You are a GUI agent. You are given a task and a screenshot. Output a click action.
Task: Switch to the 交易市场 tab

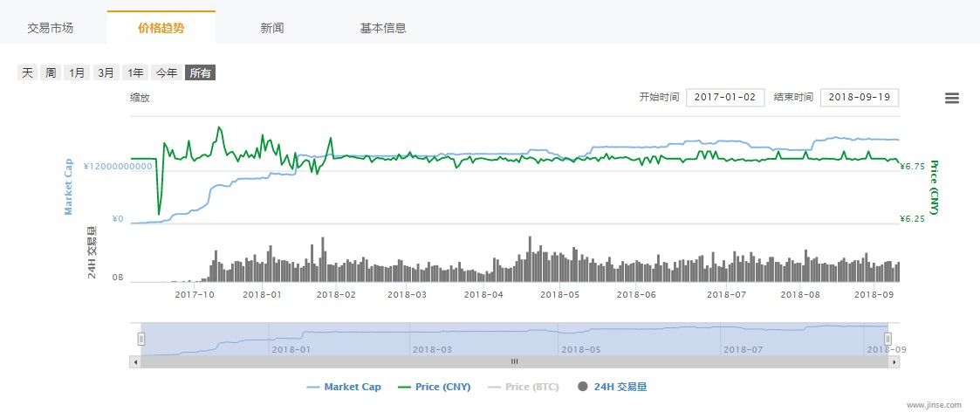pyautogui.click(x=51, y=28)
